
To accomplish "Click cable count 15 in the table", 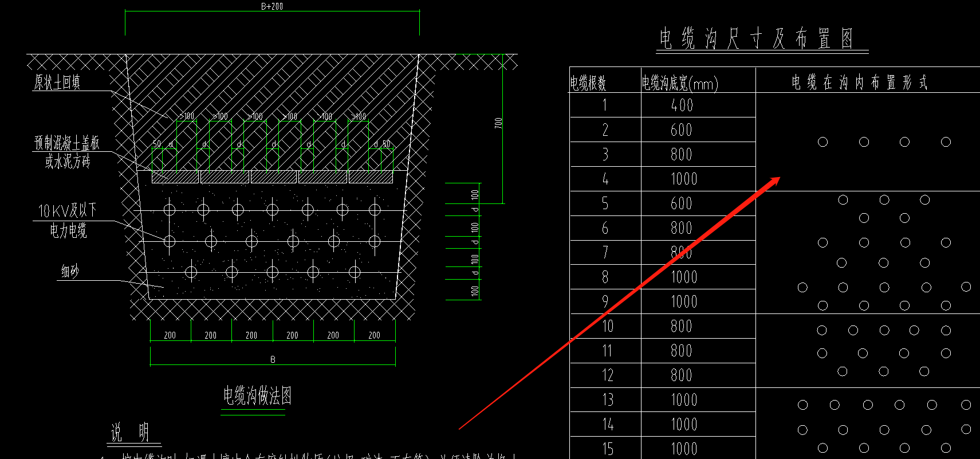I will pyautogui.click(x=608, y=449).
